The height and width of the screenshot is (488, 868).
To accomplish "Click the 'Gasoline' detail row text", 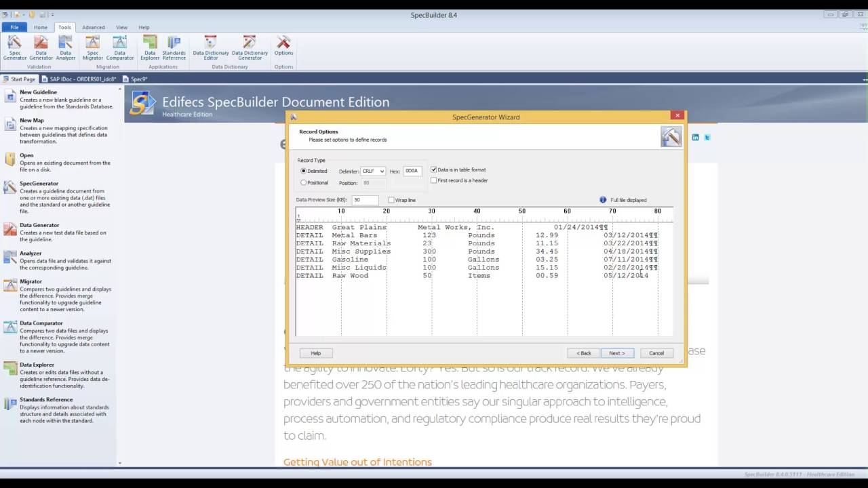I will pyautogui.click(x=350, y=260).
